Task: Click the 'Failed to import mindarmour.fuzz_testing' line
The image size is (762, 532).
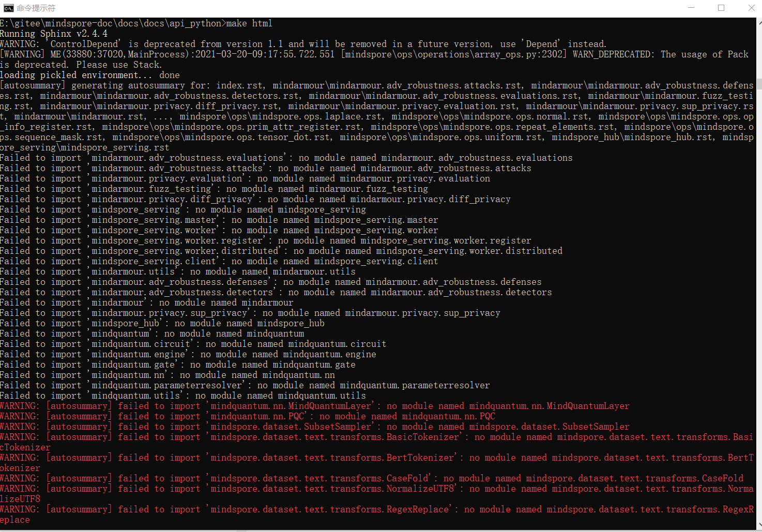Action: click(x=214, y=189)
